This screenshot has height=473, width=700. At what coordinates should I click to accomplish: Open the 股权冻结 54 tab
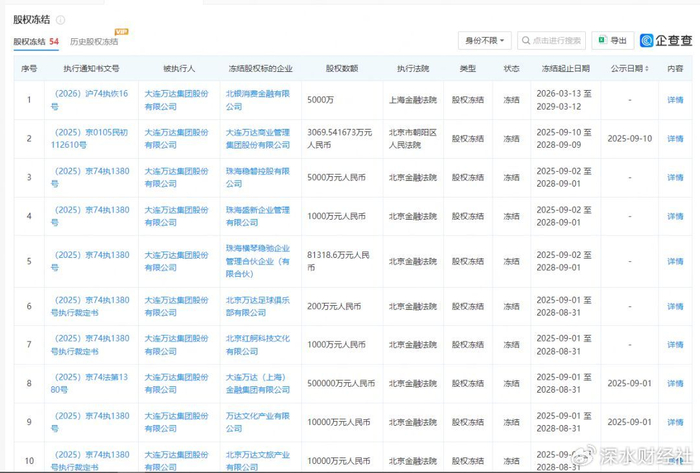pyautogui.click(x=36, y=41)
